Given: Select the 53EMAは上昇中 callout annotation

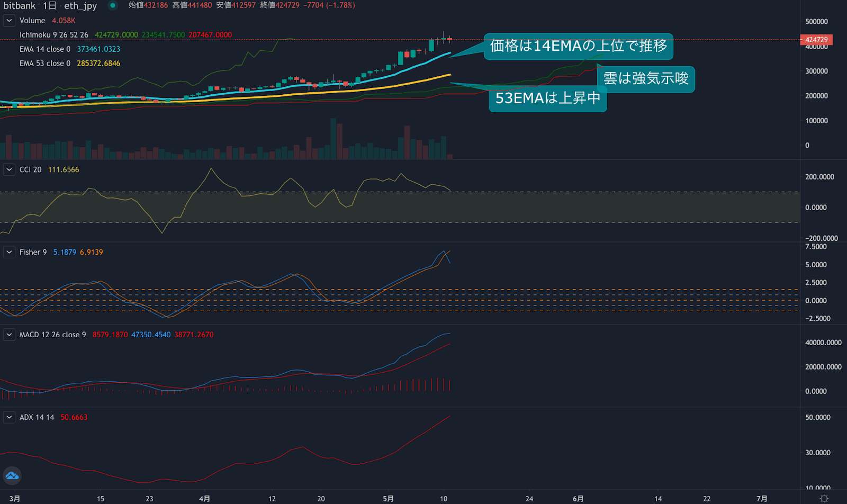Looking at the screenshot, I should 547,98.
